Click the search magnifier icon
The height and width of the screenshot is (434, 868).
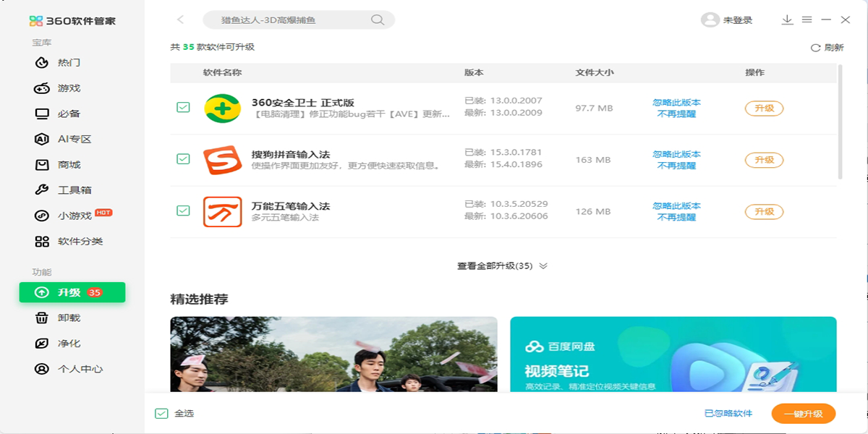click(x=377, y=20)
